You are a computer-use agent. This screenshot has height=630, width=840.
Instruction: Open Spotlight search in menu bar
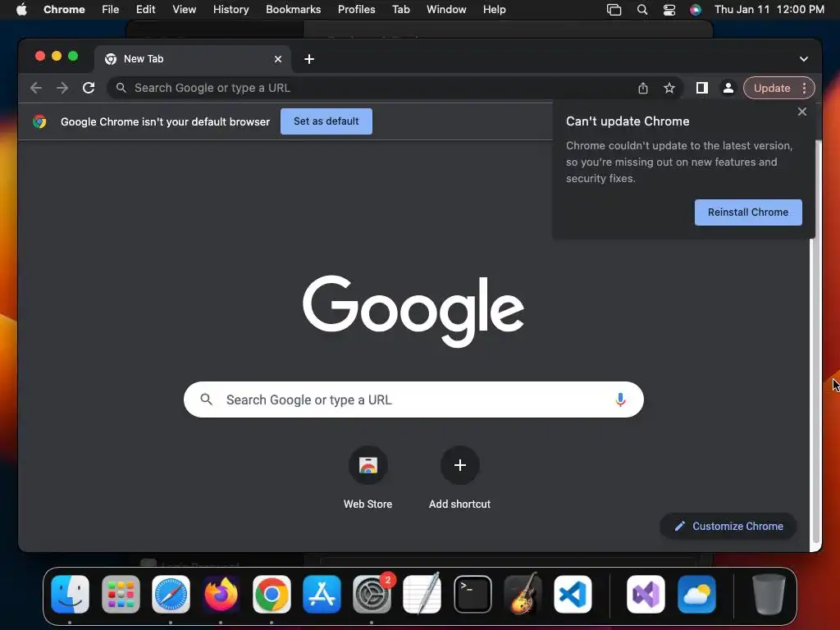(x=641, y=10)
